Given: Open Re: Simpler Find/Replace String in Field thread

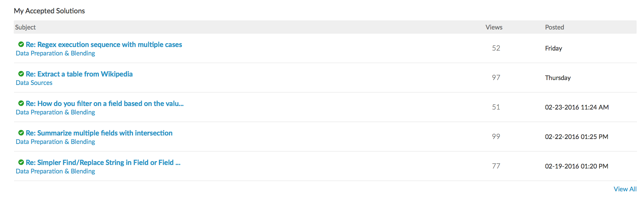Looking at the screenshot, I should (103, 163).
